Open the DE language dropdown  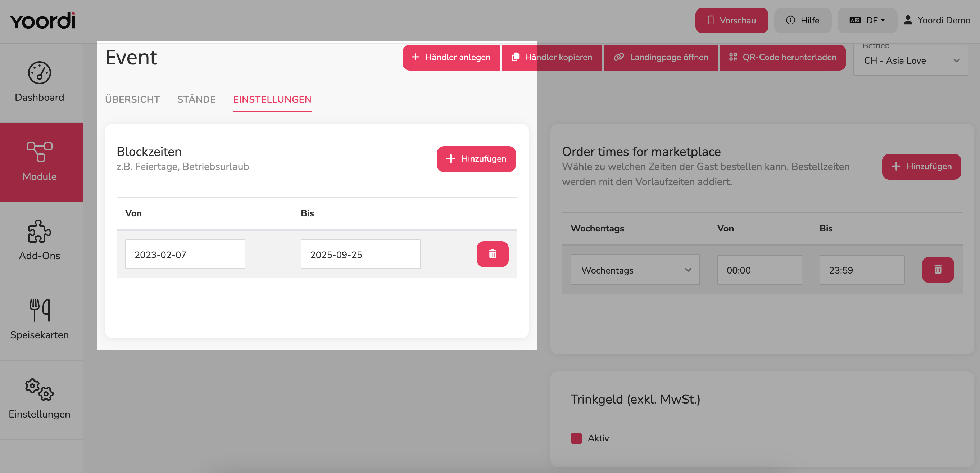[x=867, y=21]
